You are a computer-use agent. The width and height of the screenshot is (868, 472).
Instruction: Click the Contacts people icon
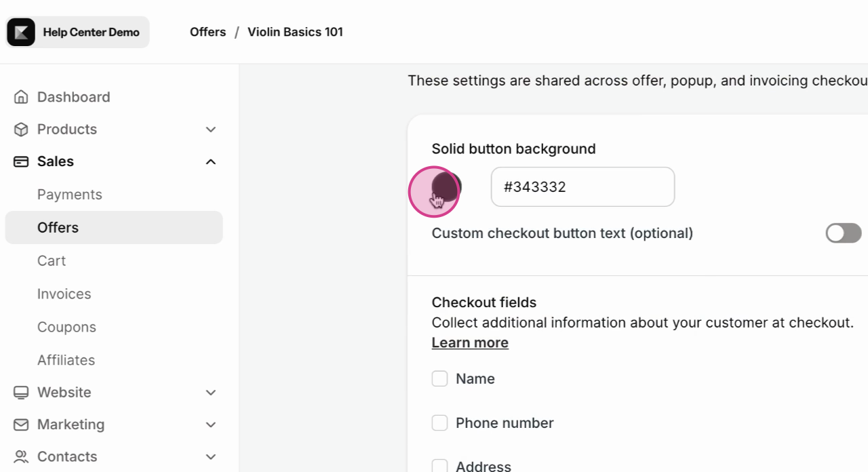[x=21, y=456]
